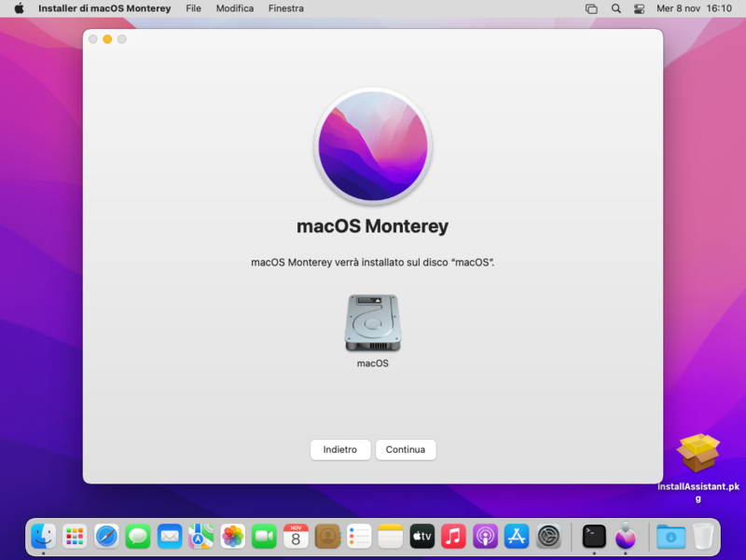Open the Apple menu
Image resolution: width=746 pixels, height=560 pixels.
click(19, 8)
